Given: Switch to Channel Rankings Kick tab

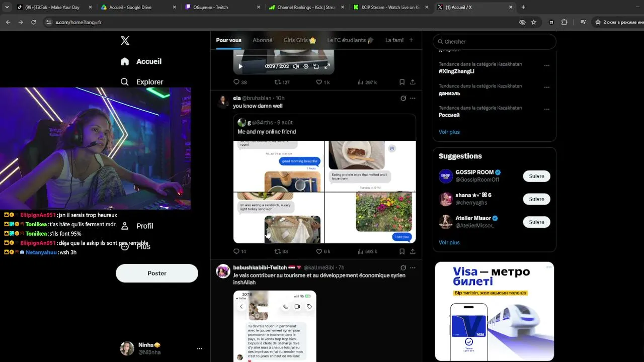Looking at the screenshot, I should pyautogui.click(x=306, y=8).
